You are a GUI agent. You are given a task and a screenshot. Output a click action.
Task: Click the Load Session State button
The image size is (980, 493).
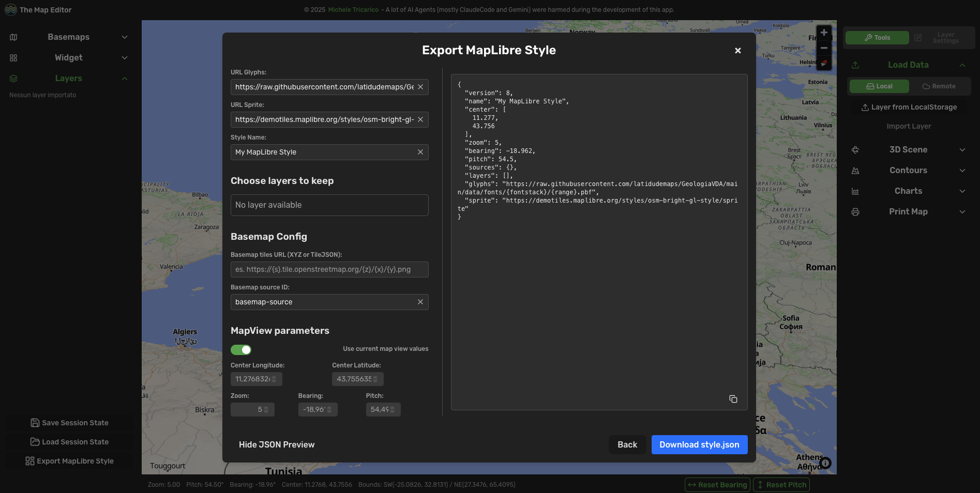point(69,442)
